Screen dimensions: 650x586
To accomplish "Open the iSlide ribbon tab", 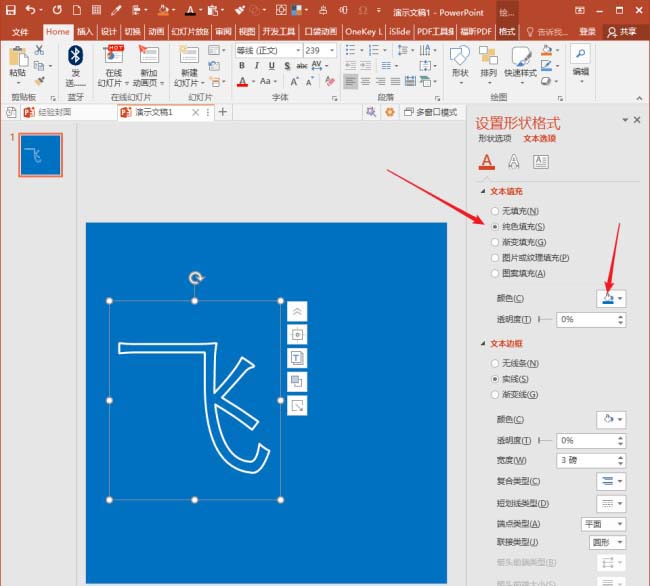I will (x=400, y=31).
